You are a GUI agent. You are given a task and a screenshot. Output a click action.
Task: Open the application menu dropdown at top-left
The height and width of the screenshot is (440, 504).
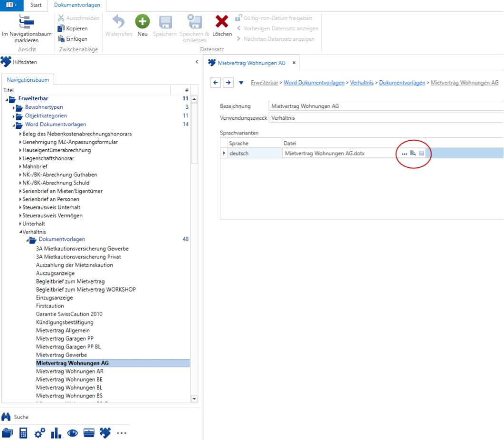[11, 5]
